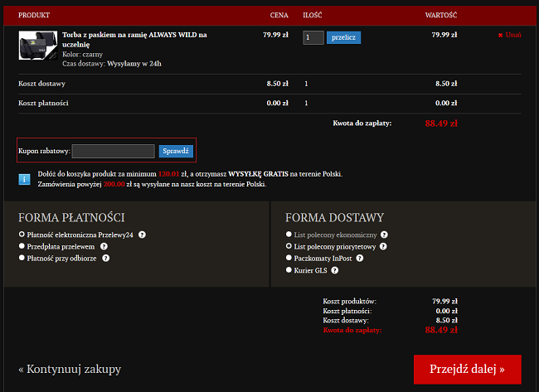Click the ILOŚĆ column header
Image resolution: width=539 pixels, height=392 pixels.
[x=313, y=15]
